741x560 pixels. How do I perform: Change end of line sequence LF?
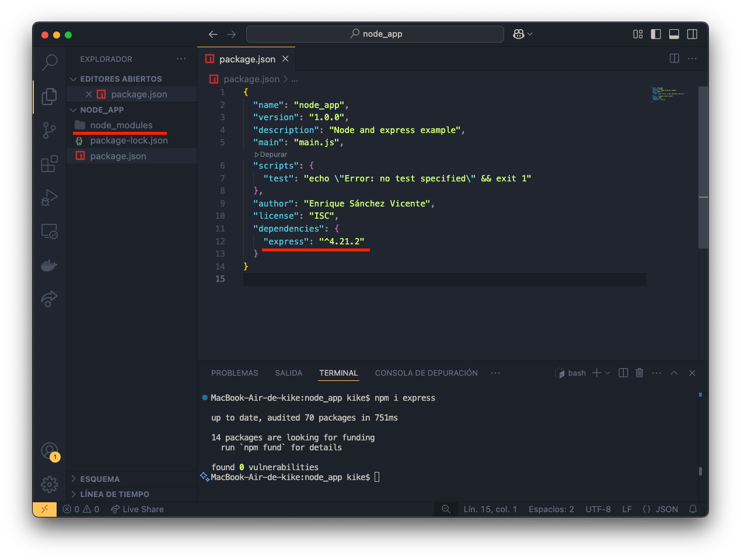(627, 509)
